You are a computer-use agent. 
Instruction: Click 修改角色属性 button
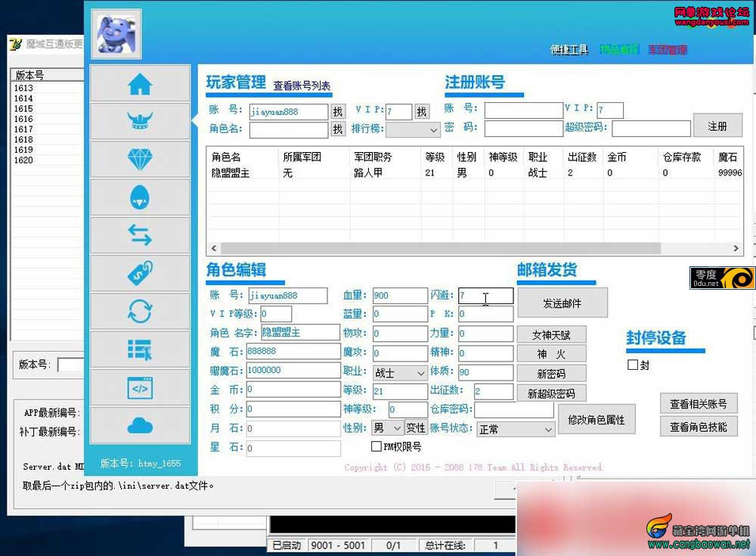tap(596, 419)
